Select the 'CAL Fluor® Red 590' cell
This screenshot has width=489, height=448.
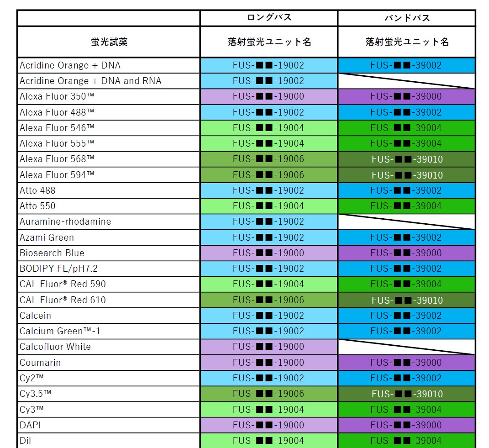pyautogui.click(x=109, y=284)
